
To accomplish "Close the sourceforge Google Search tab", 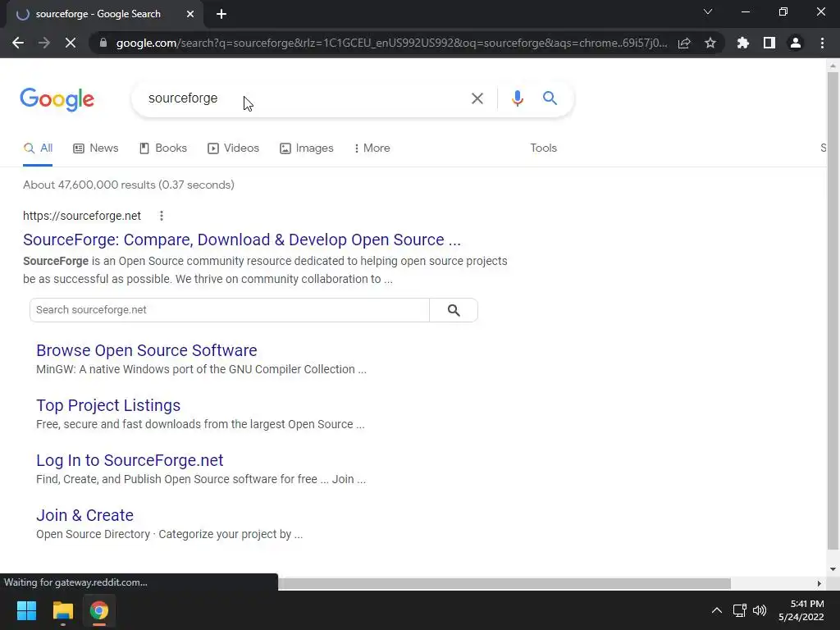I will pyautogui.click(x=190, y=14).
